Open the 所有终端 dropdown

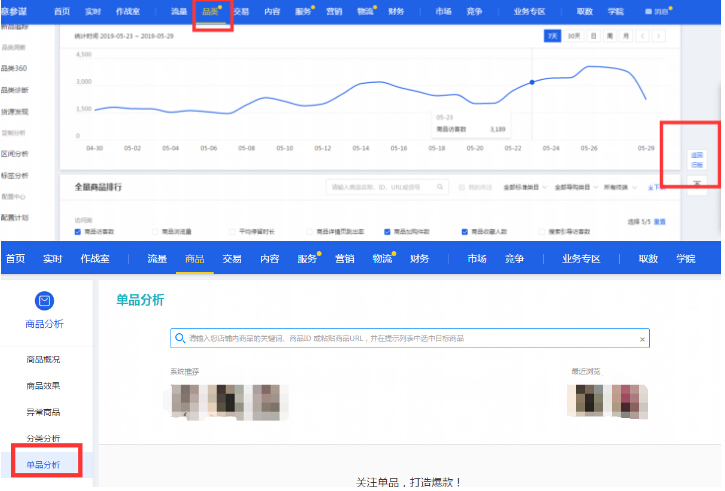pyautogui.click(x=616, y=187)
